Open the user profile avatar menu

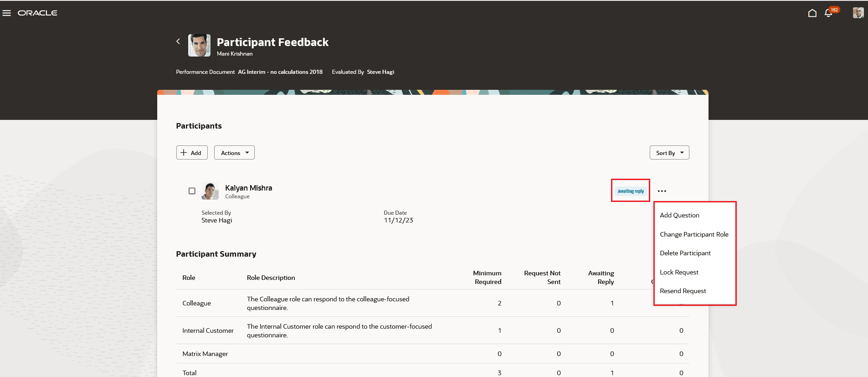pos(858,13)
